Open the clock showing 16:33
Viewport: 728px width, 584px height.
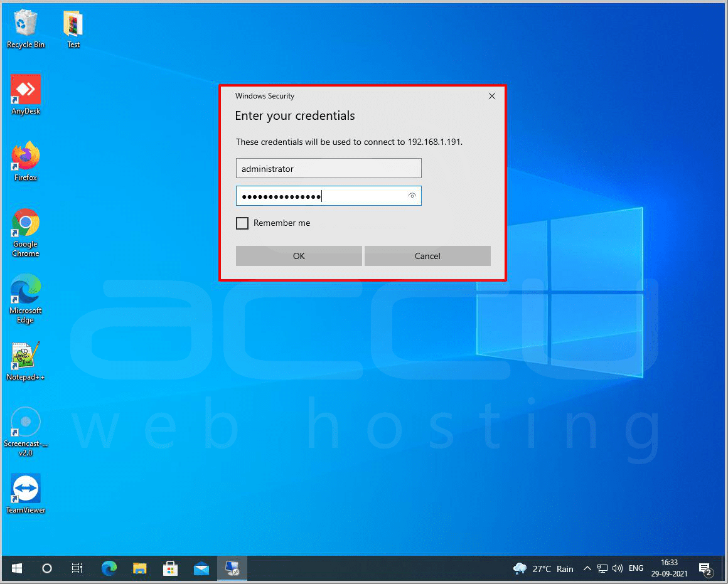tap(669, 568)
